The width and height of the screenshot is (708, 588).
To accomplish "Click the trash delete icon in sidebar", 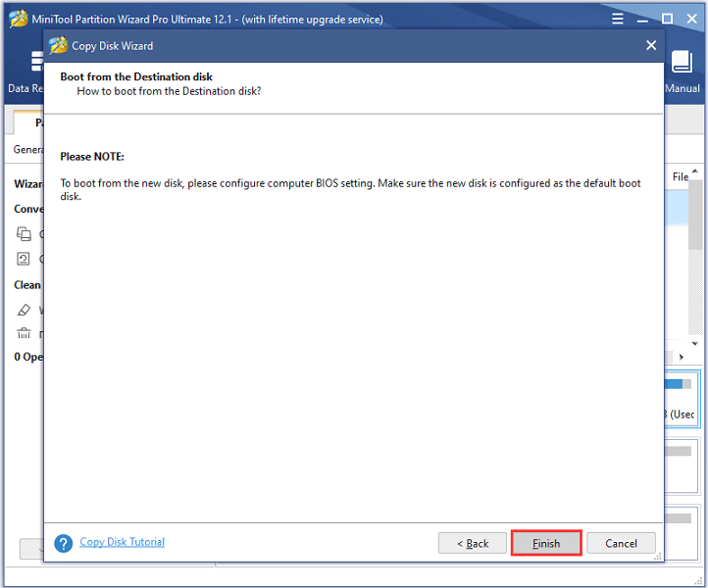I will point(24,333).
